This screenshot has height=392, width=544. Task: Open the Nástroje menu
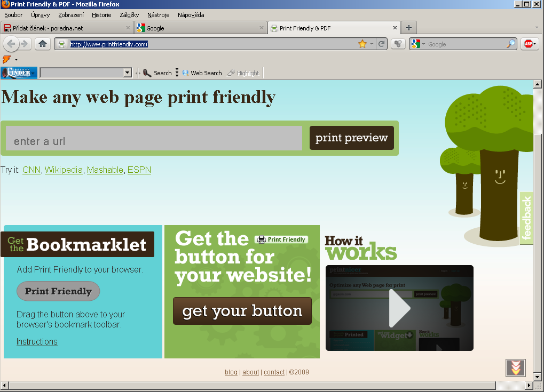[158, 15]
